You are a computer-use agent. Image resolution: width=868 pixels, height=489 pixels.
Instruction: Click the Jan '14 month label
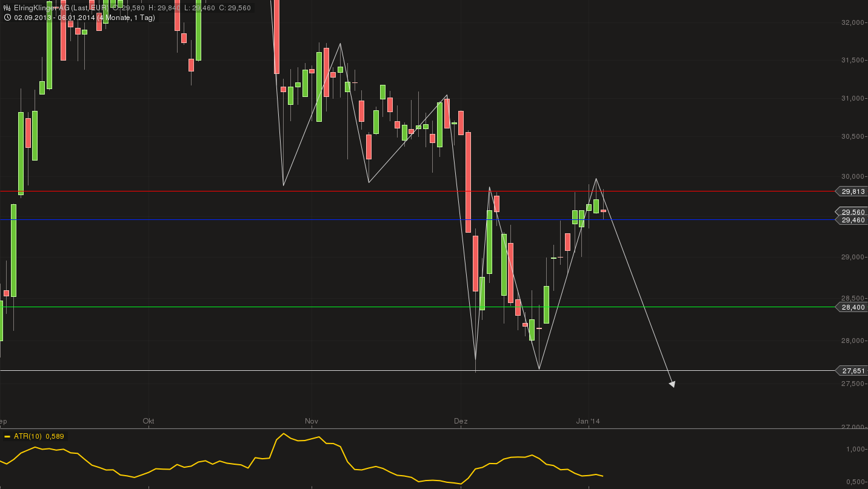click(588, 421)
